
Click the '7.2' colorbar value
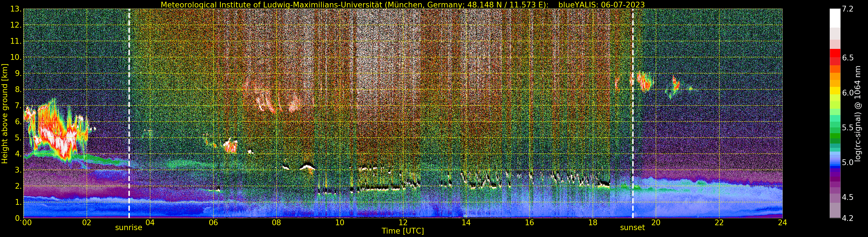848,9
